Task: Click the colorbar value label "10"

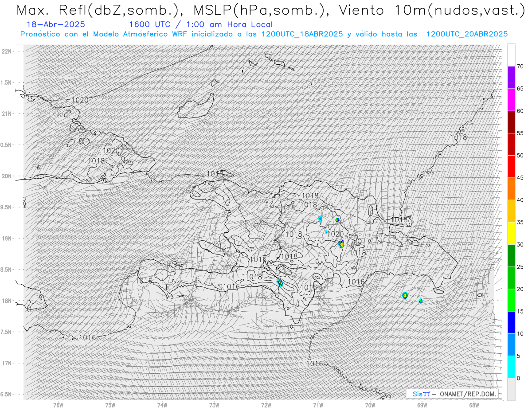Action: [520, 333]
